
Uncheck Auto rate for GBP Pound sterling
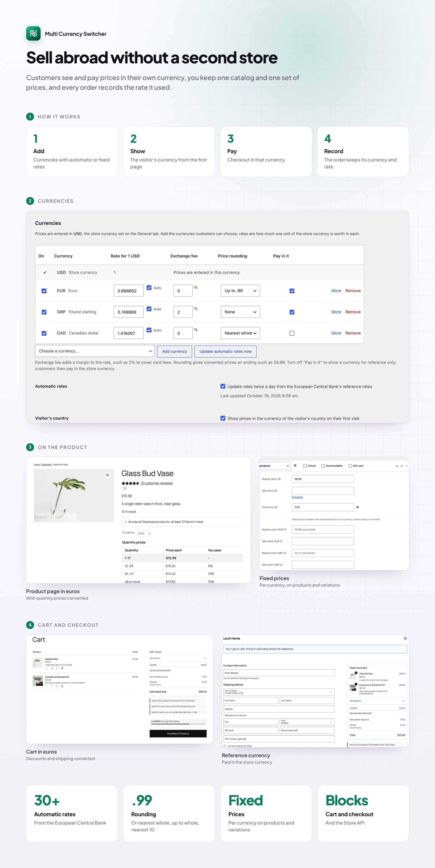(149, 309)
